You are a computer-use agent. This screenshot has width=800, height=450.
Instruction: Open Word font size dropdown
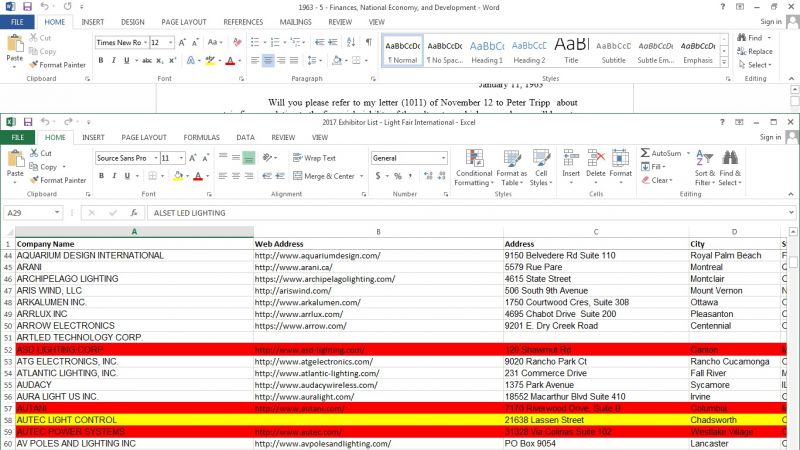pyautogui.click(x=170, y=42)
